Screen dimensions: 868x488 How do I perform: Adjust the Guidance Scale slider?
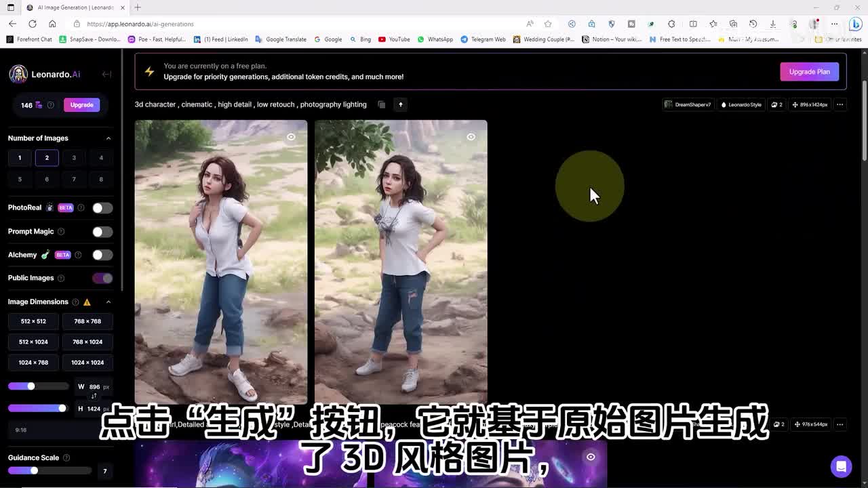coord(34,470)
